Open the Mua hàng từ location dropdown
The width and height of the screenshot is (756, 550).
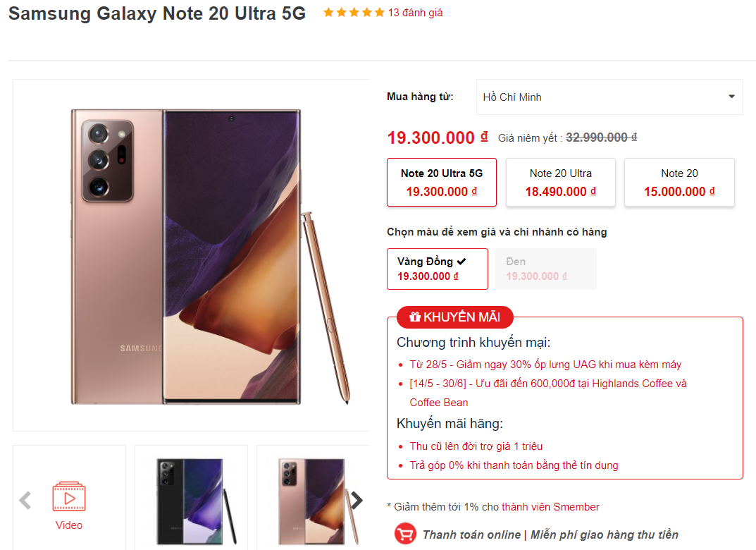[x=609, y=97]
